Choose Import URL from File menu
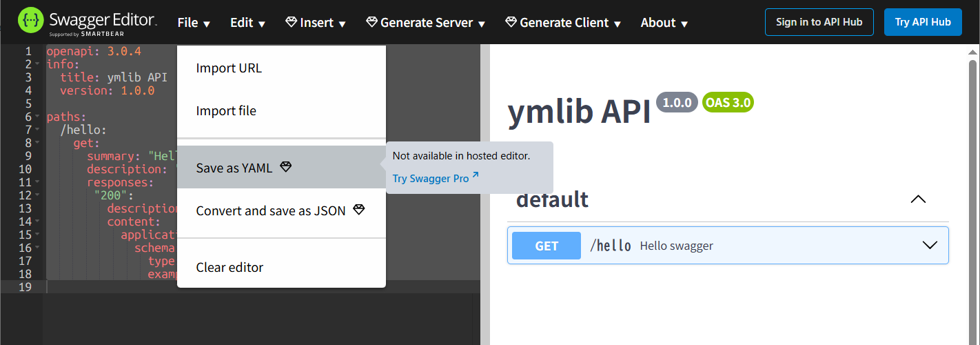980x345 pixels. [229, 68]
